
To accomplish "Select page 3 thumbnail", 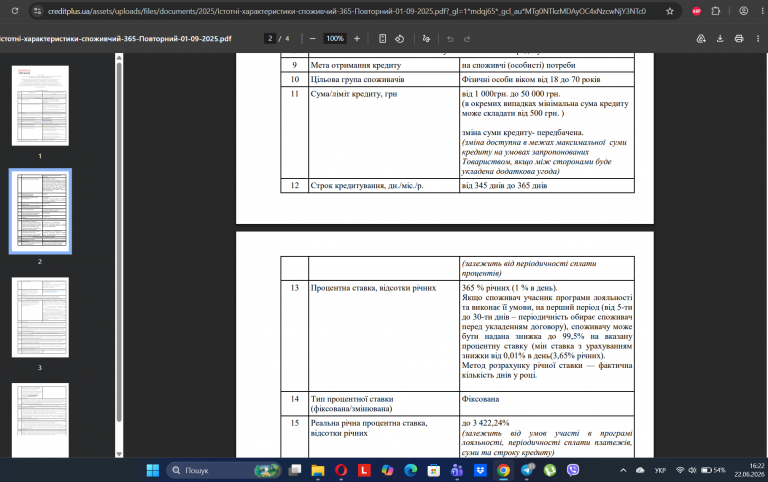I will coord(40,317).
